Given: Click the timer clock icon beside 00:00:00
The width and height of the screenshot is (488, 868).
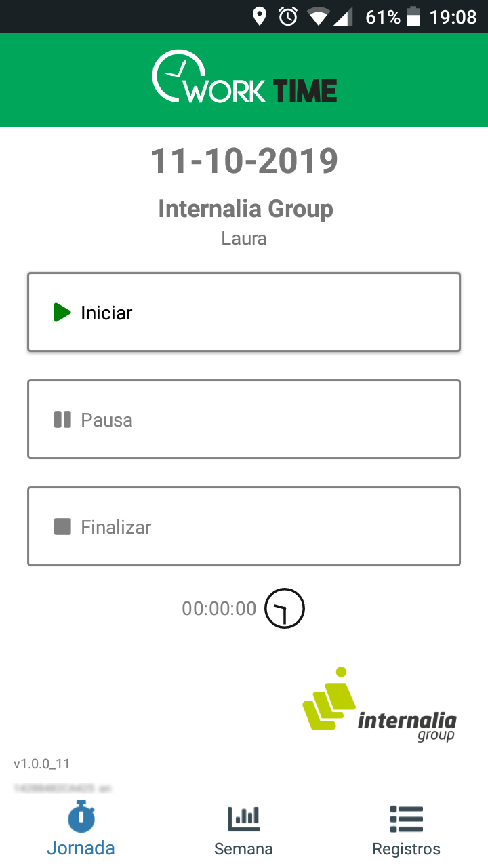Looking at the screenshot, I should (x=284, y=608).
